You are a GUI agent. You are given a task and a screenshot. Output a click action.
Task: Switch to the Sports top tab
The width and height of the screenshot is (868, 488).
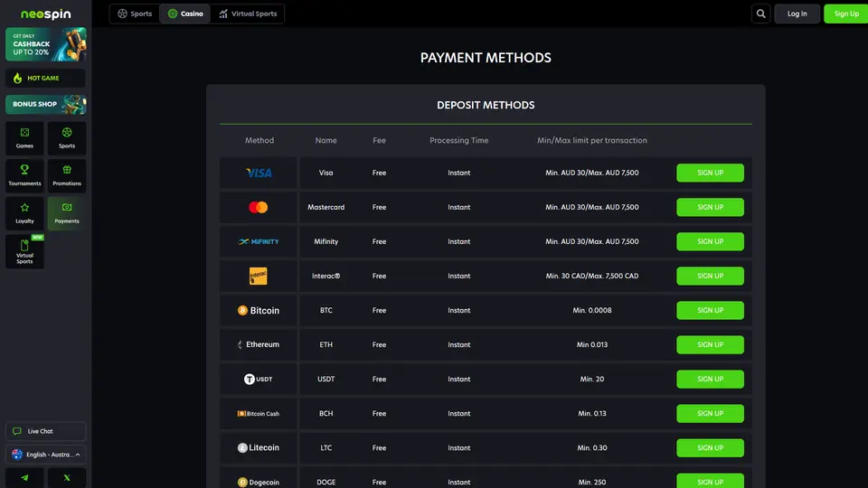point(135,14)
